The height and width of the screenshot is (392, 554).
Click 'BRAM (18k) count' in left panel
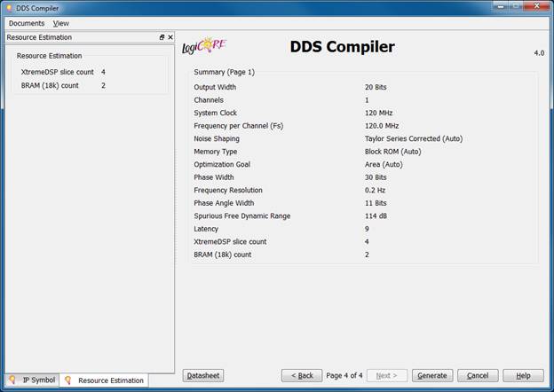pos(50,85)
